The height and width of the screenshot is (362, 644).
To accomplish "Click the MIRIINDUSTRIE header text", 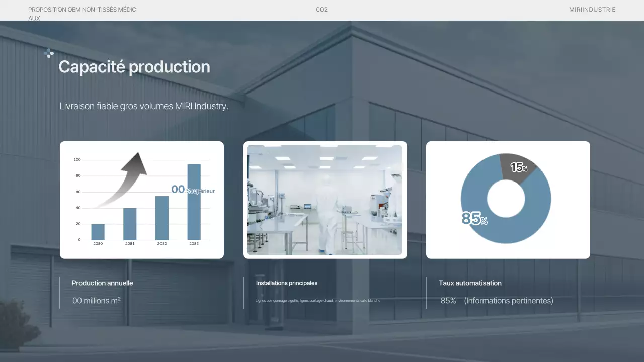I will [x=592, y=10].
